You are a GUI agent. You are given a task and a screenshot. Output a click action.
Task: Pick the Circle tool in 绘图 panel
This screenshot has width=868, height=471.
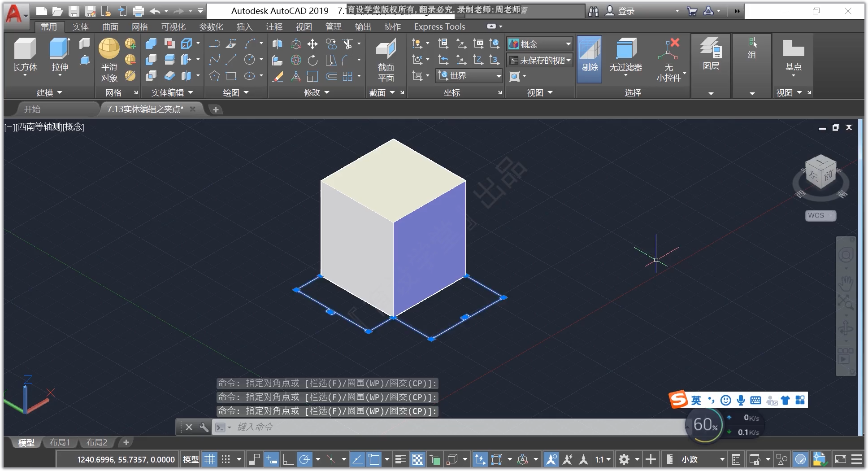[250, 60]
